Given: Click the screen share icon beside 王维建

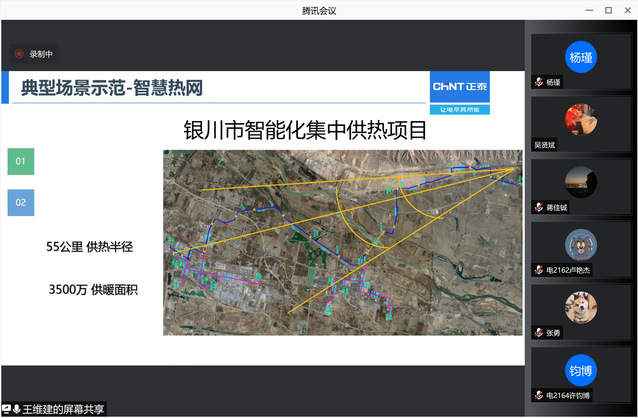Looking at the screenshot, I should 6,409.
